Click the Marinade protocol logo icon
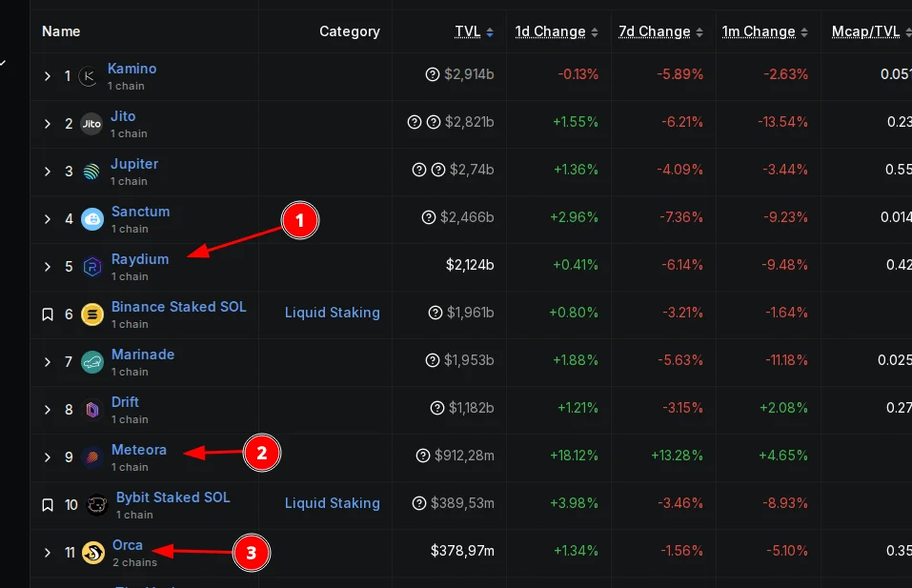 (92, 362)
